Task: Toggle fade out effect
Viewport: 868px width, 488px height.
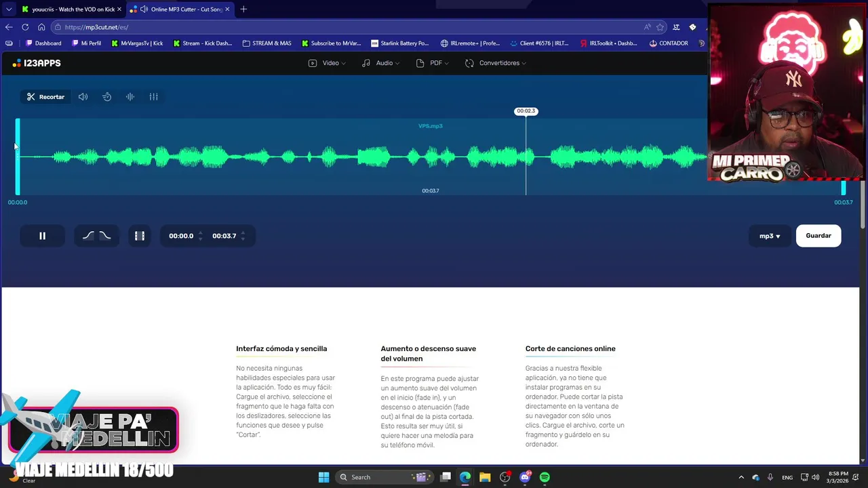Action: [105, 236]
